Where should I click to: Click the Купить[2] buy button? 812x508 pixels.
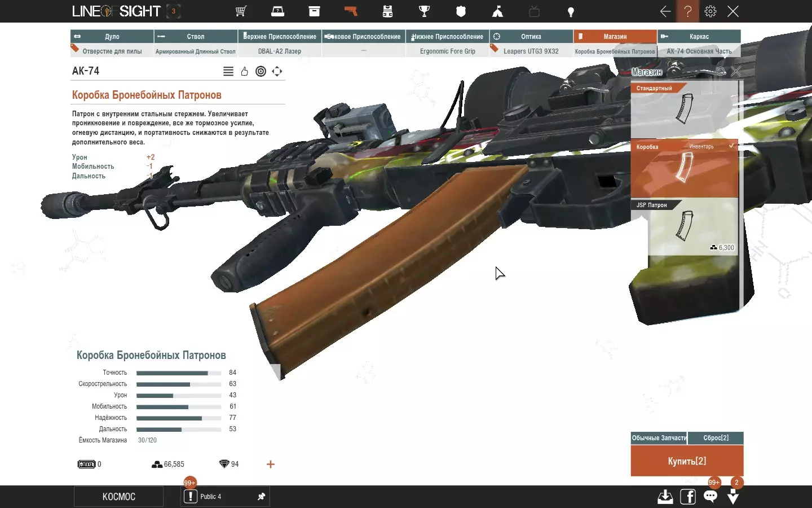pyautogui.click(x=687, y=461)
